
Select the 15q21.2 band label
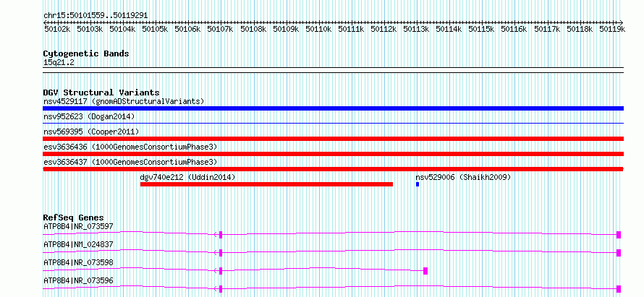pos(59,62)
